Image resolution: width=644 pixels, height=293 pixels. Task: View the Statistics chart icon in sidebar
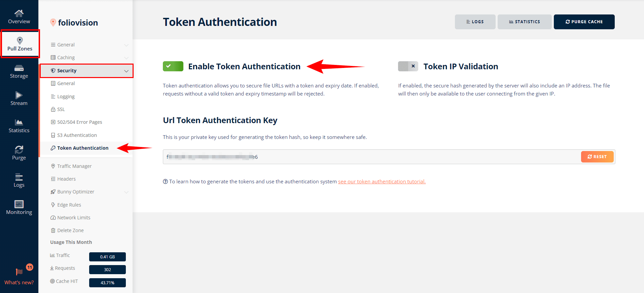(19, 122)
